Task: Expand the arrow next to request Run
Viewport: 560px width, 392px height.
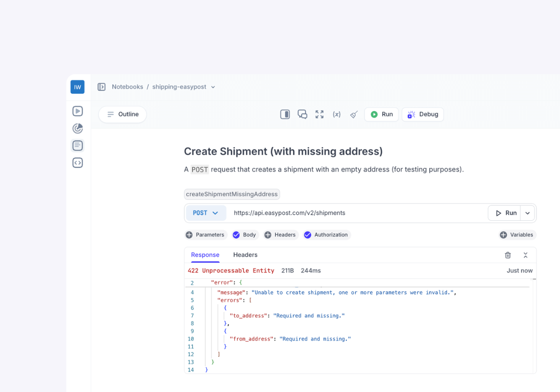Action: [x=527, y=213]
